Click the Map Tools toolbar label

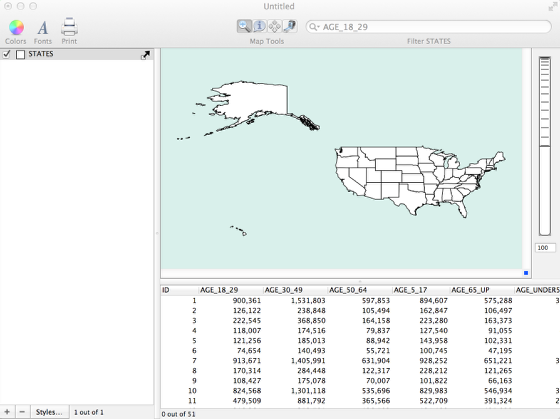[x=267, y=41]
